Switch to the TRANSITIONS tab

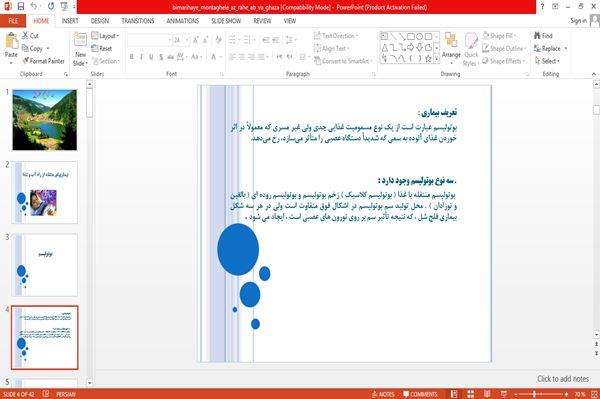coord(137,21)
